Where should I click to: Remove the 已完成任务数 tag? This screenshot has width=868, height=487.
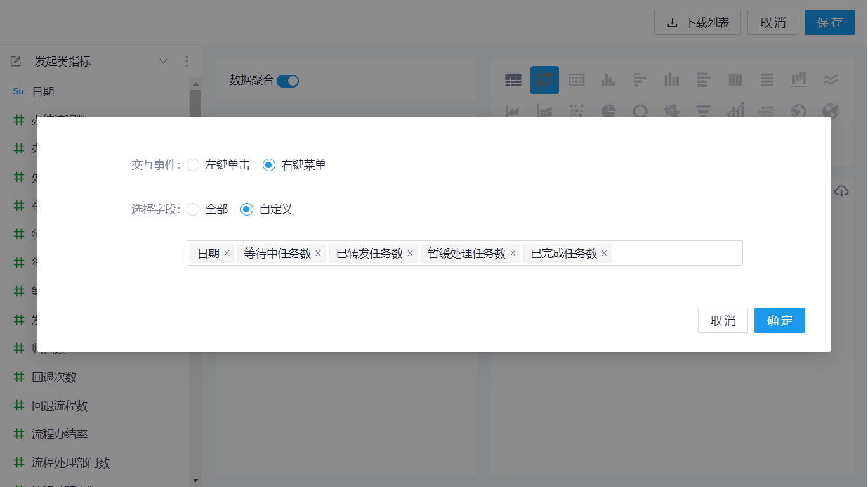click(604, 254)
